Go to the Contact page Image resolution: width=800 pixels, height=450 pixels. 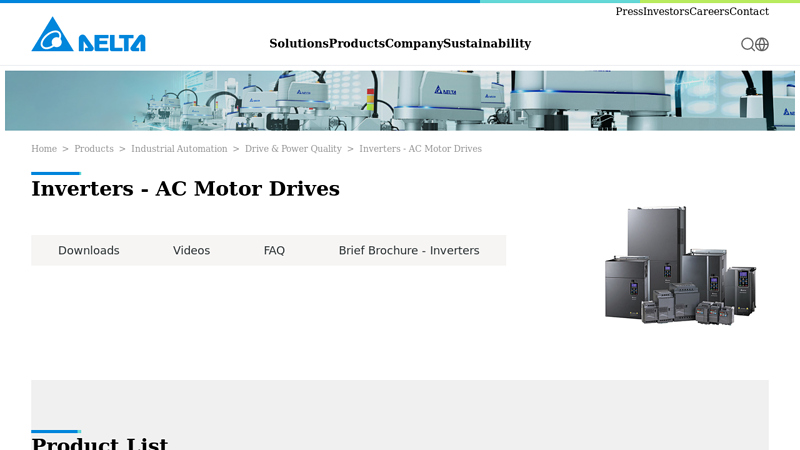[749, 11]
